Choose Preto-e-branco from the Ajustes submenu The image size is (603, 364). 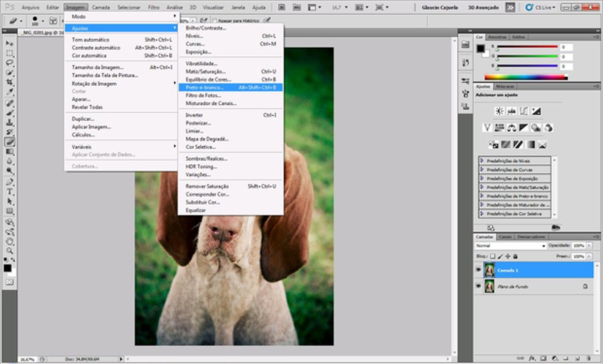205,88
